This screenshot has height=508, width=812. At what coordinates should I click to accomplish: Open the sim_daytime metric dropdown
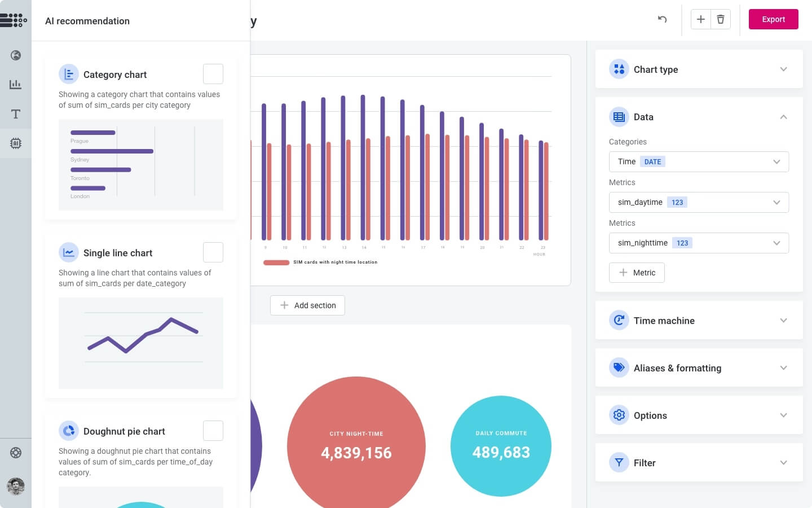[x=699, y=203]
